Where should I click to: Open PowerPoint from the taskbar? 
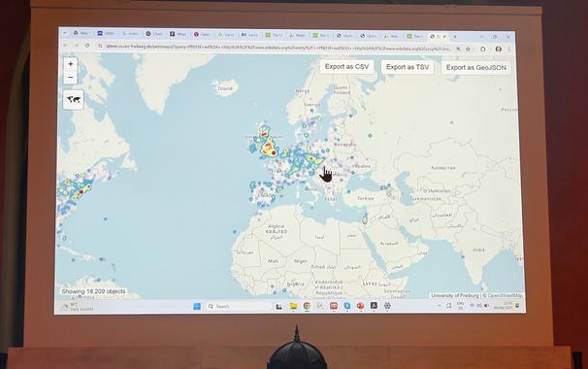tap(360, 306)
